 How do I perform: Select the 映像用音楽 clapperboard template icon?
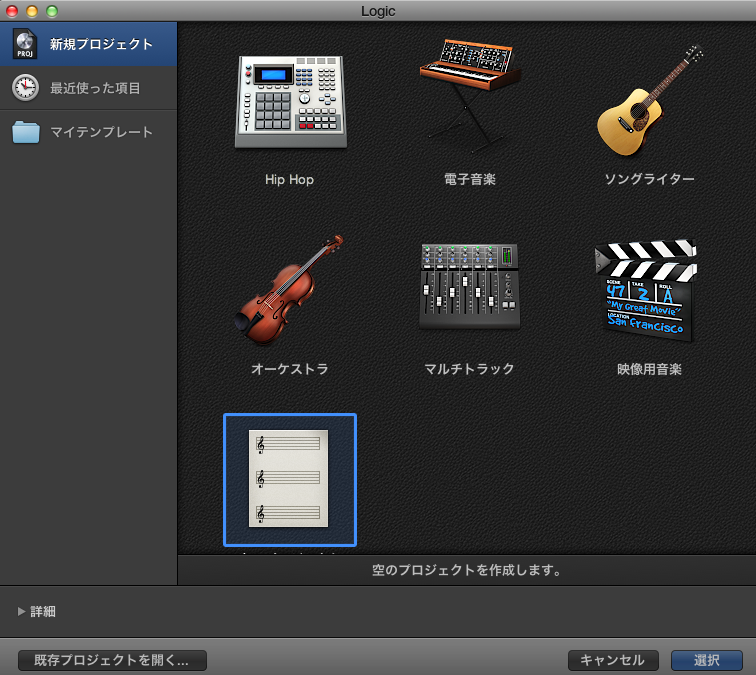pos(646,290)
